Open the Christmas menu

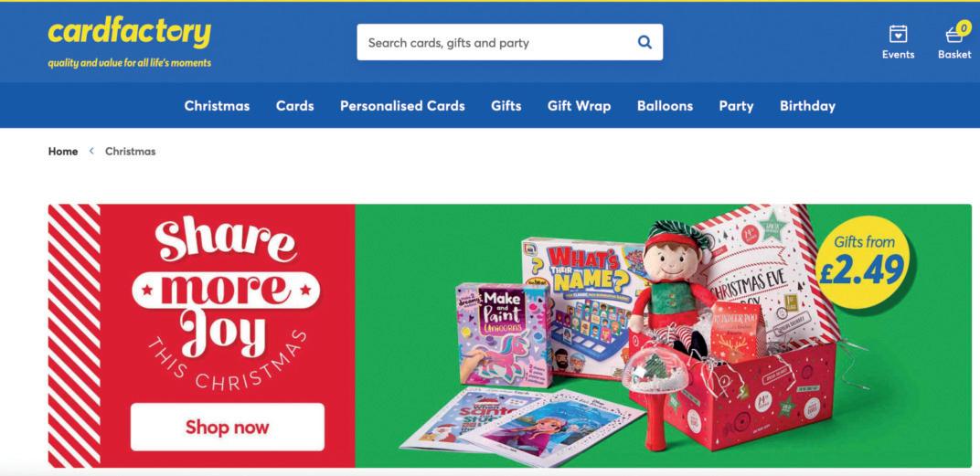[x=217, y=106]
